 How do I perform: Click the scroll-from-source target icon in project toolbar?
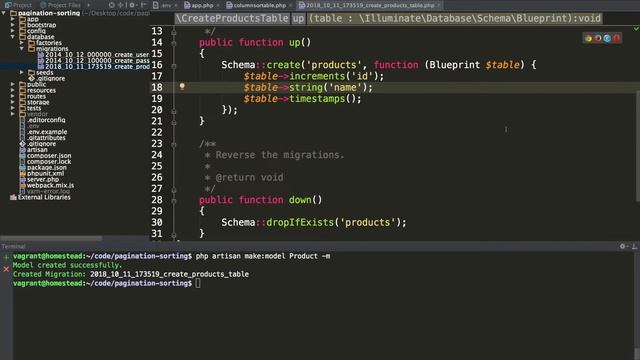click(111, 5)
